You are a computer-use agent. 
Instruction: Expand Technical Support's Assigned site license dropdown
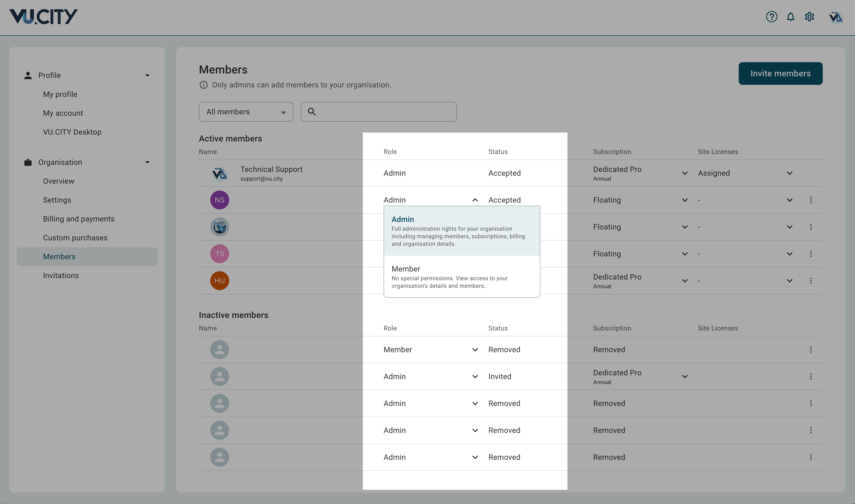pyautogui.click(x=789, y=173)
